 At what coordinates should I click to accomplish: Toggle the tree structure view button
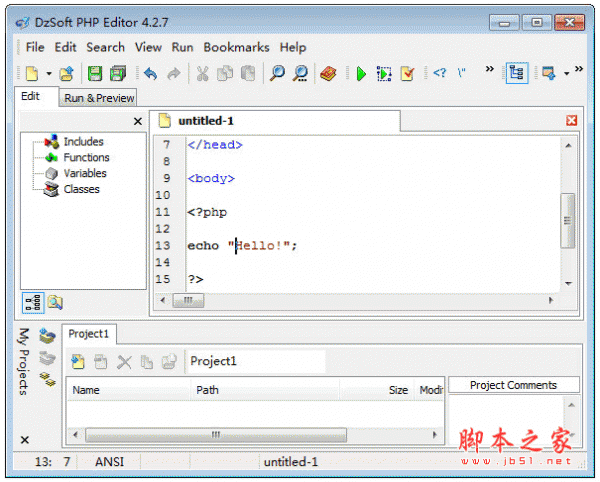click(33, 303)
